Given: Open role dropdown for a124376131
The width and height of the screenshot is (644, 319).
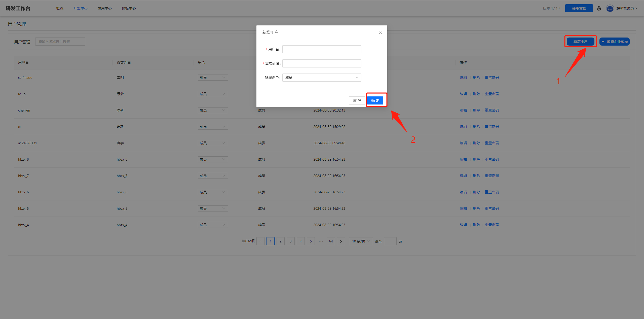Looking at the screenshot, I should (213, 143).
